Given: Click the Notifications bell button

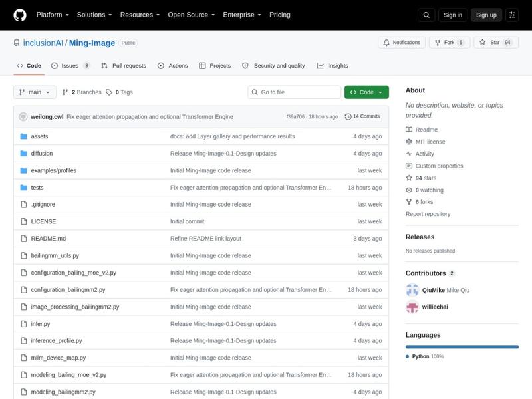Looking at the screenshot, I should pos(402,43).
